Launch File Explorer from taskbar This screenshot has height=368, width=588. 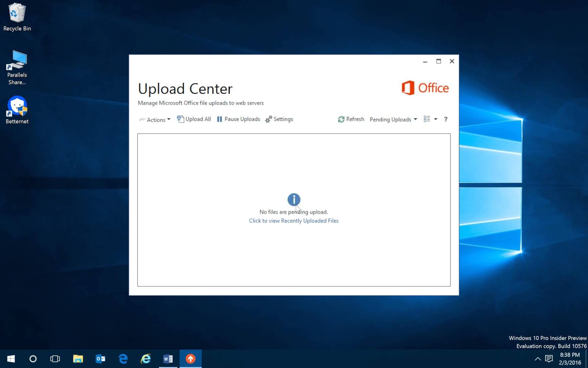tap(78, 359)
